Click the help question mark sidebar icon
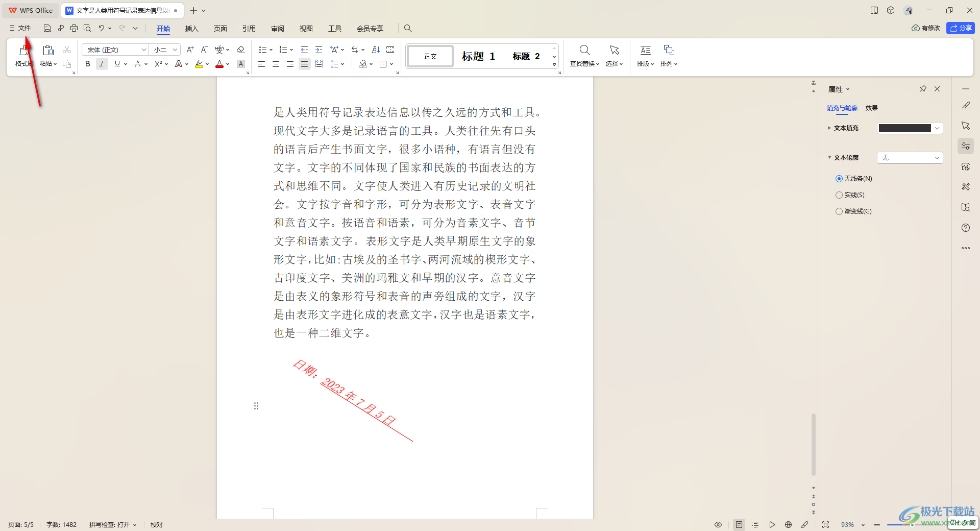Image resolution: width=980 pixels, height=531 pixels. (x=966, y=228)
